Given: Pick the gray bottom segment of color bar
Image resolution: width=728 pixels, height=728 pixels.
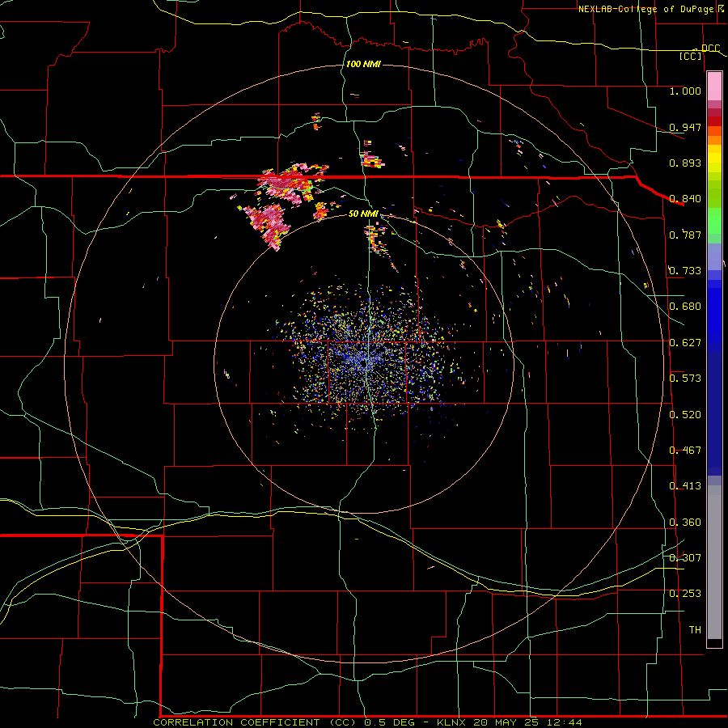Looking at the screenshot, I should [714, 566].
